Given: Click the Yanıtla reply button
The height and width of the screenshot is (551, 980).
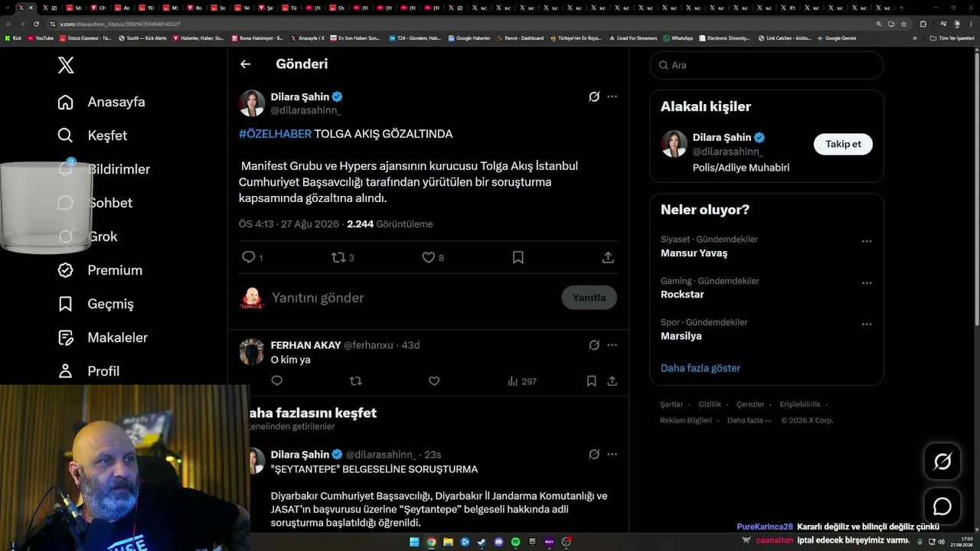Looking at the screenshot, I should tap(589, 298).
